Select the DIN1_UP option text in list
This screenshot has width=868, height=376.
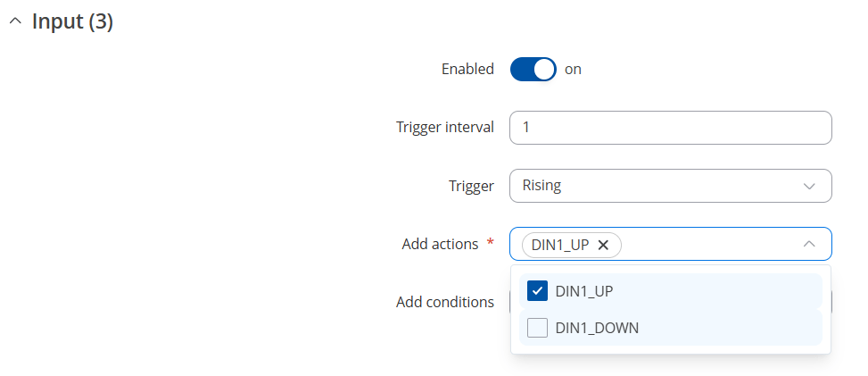(x=584, y=291)
